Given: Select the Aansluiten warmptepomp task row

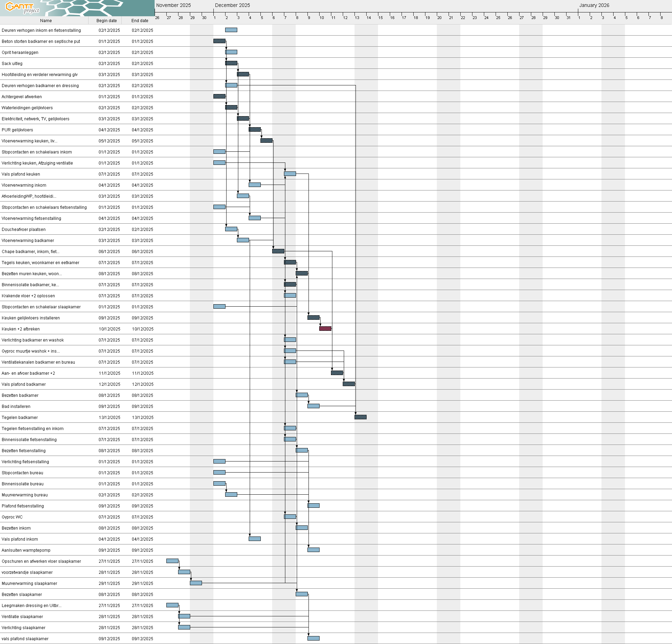Looking at the screenshot, I should pos(26,550).
